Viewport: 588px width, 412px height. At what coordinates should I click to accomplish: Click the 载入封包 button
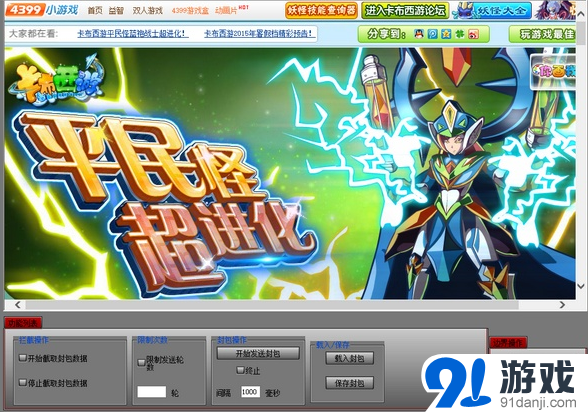click(x=350, y=358)
